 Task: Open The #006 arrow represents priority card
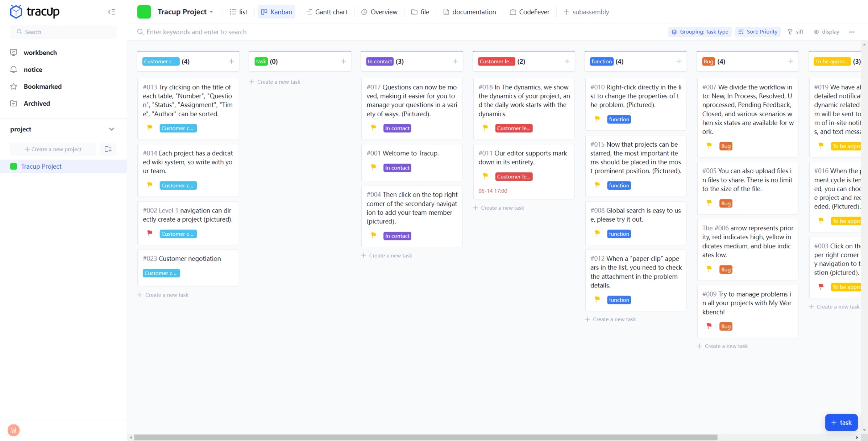[x=747, y=250]
